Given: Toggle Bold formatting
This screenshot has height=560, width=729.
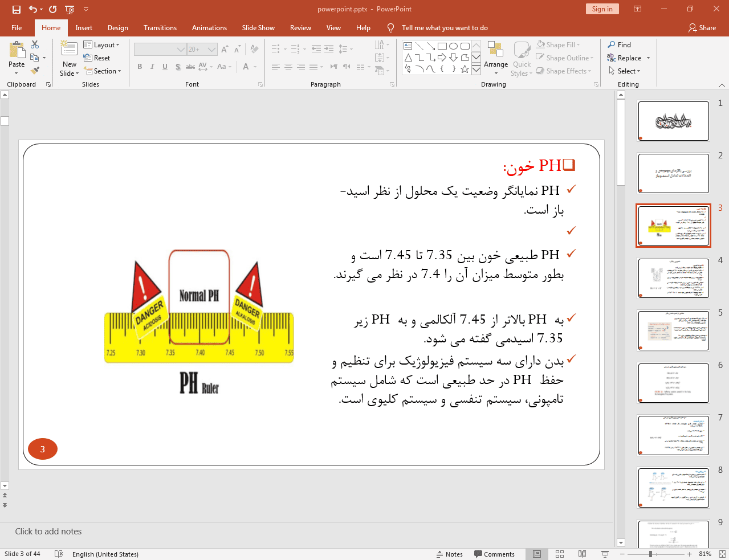Looking at the screenshot, I should (140, 67).
